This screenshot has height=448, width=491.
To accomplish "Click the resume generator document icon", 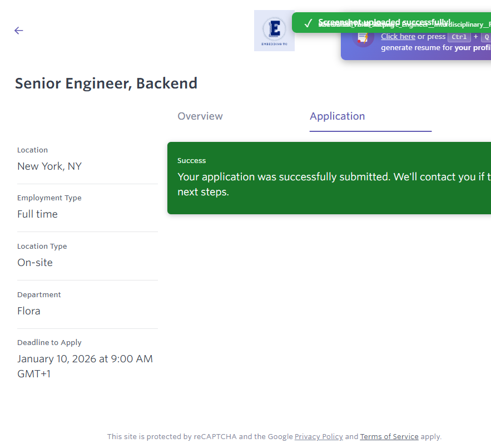I will tap(363, 38).
